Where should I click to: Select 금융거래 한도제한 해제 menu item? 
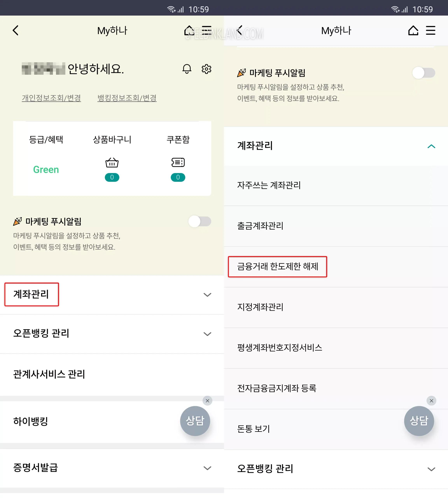coord(278,267)
